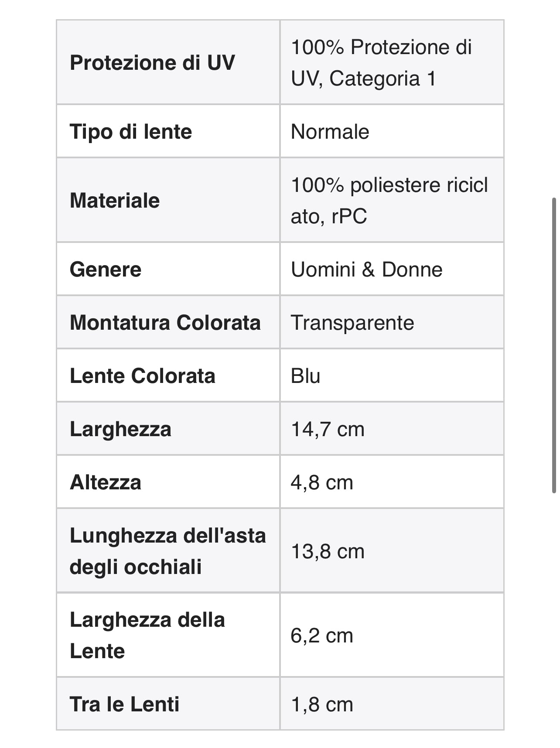The height and width of the screenshot is (748, 560).
Task: Select the 'Tipo di lente' label
Action: 131,132
